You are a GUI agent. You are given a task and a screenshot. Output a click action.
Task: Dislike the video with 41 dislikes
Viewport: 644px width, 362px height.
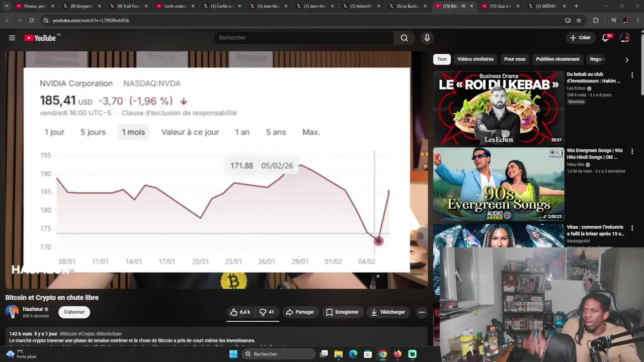point(267,312)
